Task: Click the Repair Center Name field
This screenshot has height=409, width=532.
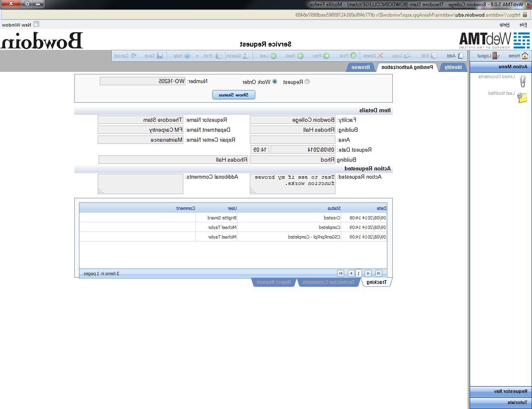Action: click(x=140, y=140)
